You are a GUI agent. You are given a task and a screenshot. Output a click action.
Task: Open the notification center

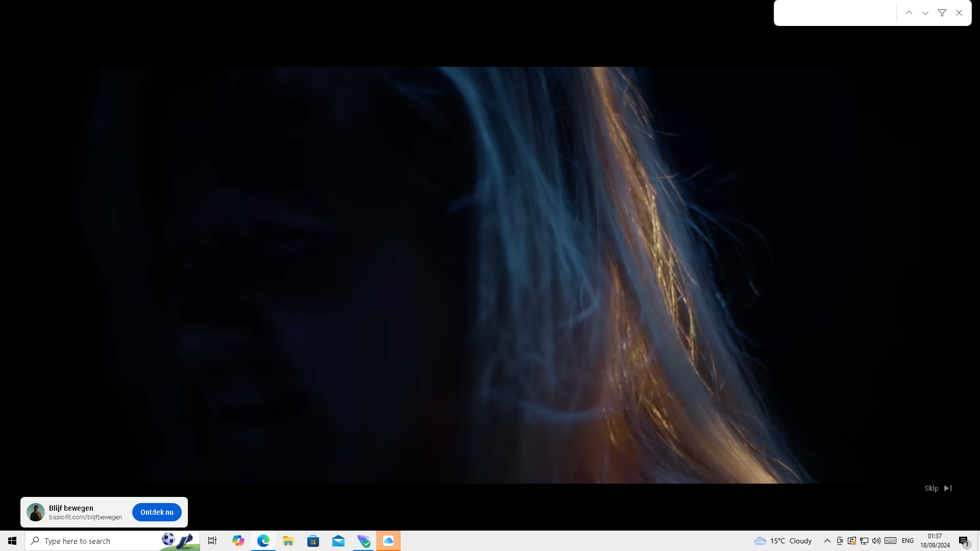964,541
